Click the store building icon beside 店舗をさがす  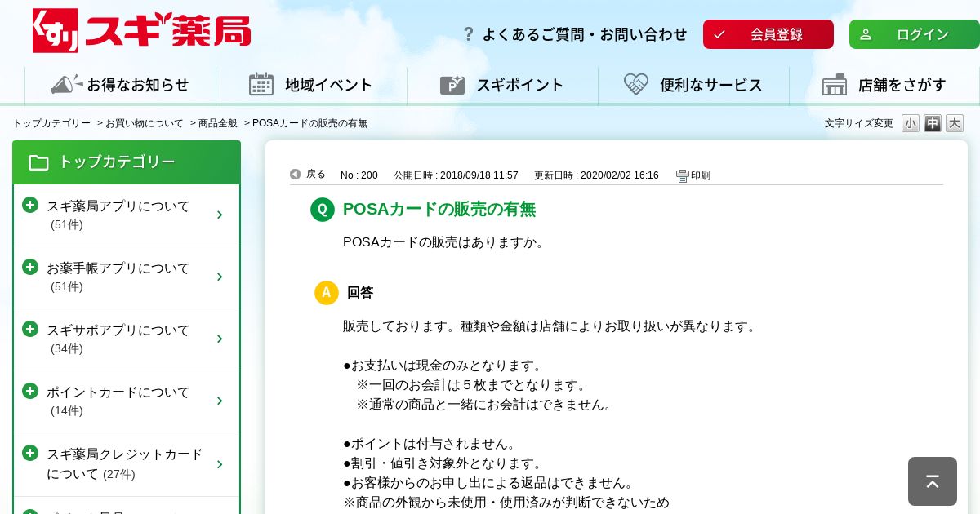tap(835, 84)
